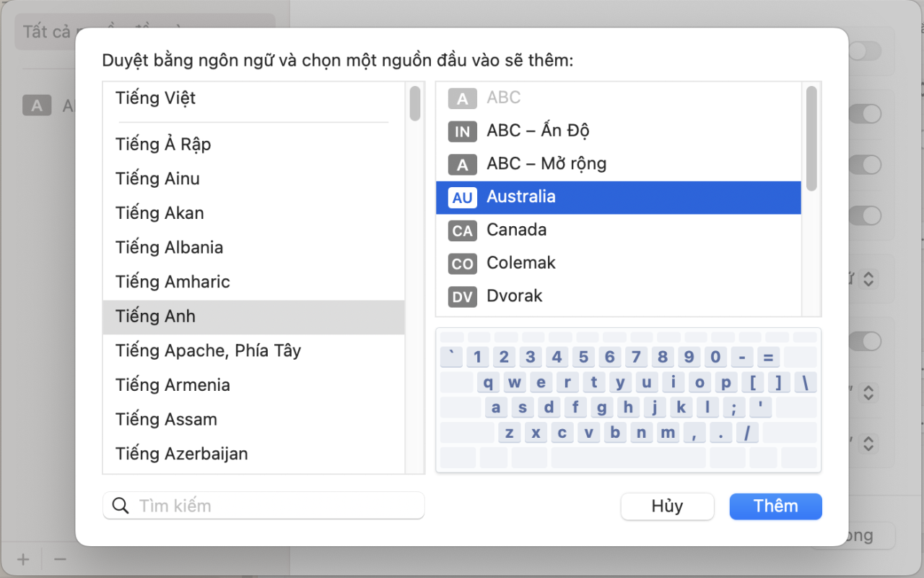Screen dimensions: 924x578
Task: Choose Tiếng Armenia from the language list
Action: [x=173, y=385]
